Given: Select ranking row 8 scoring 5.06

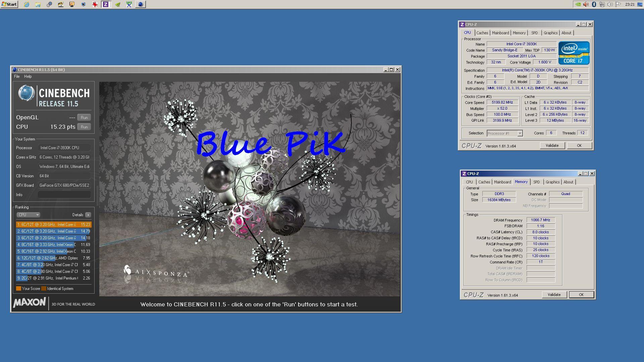Looking at the screenshot, I should [54, 271].
